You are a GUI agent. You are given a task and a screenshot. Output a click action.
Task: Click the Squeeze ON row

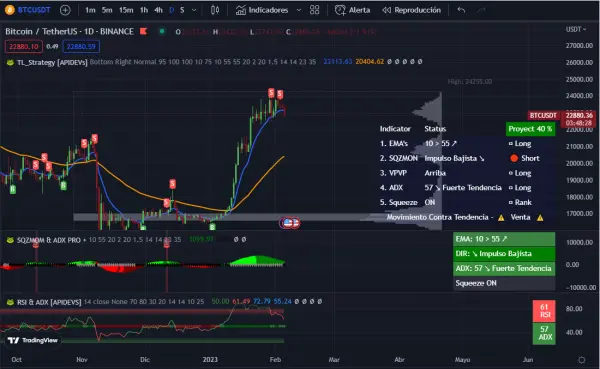pos(504,283)
